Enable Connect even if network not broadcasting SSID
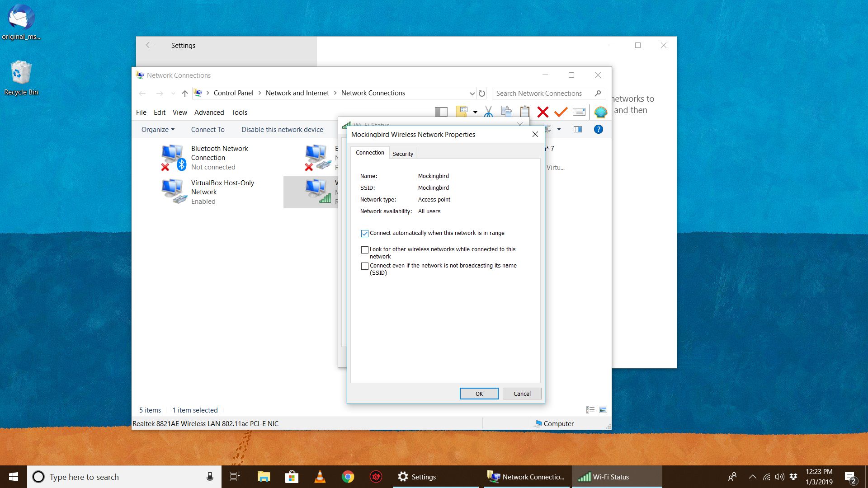The image size is (868, 488). pos(364,266)
